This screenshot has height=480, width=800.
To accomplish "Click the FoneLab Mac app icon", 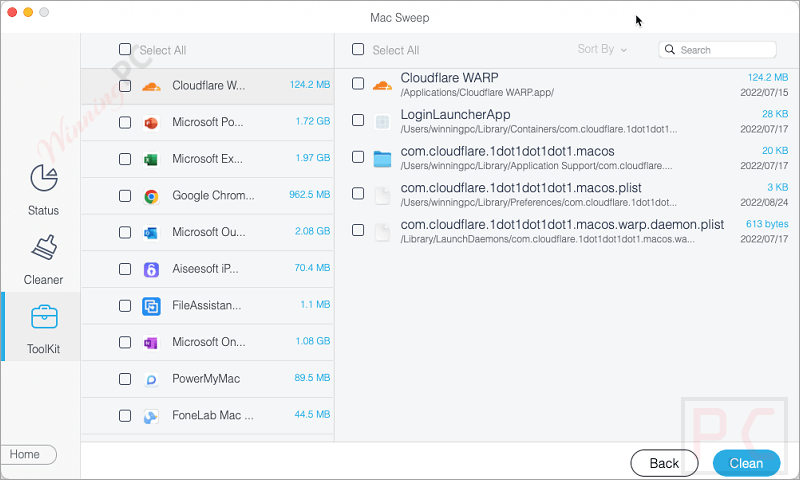I will click(x=151, y=416).
